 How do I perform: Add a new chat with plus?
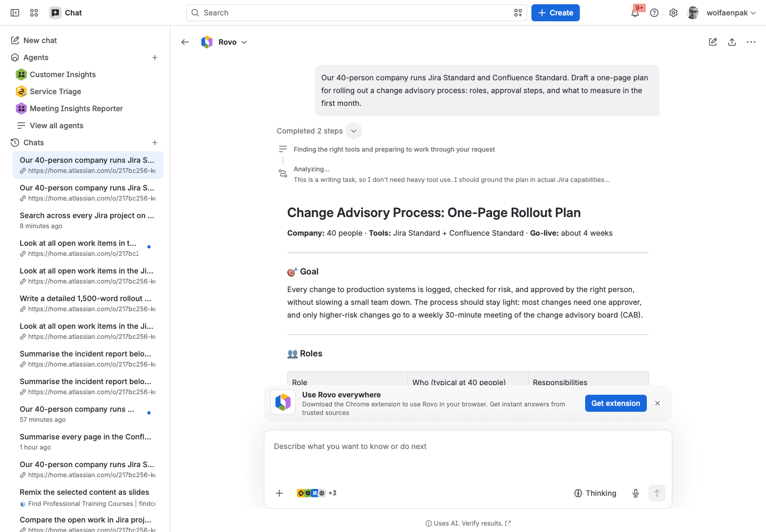(155, 143)
